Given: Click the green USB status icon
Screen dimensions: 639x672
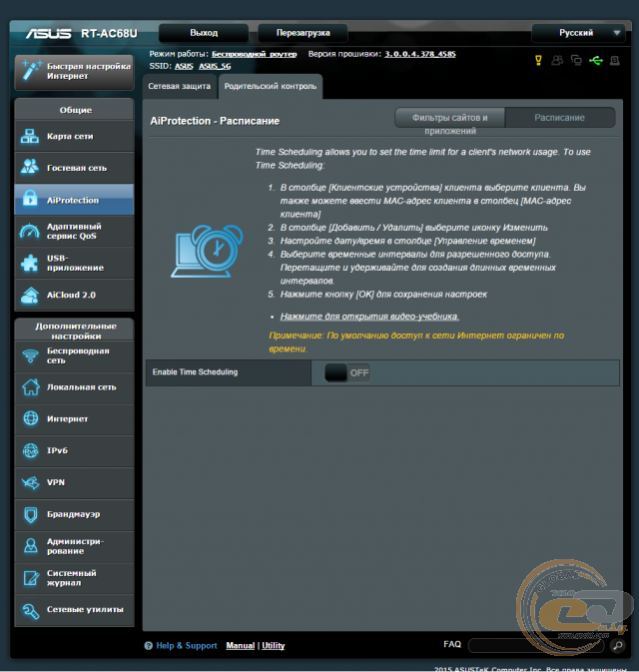Looking at the screenshot, I should pyautogui.click(x=596, y=61).
